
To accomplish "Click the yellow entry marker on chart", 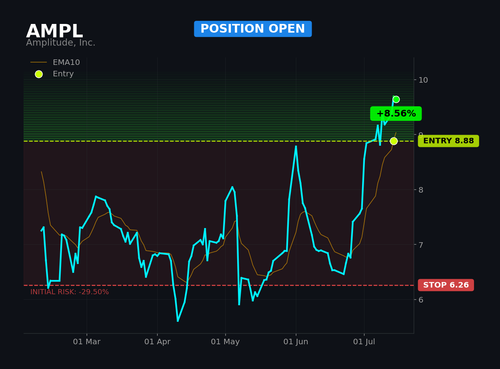I will pos(394,141).
